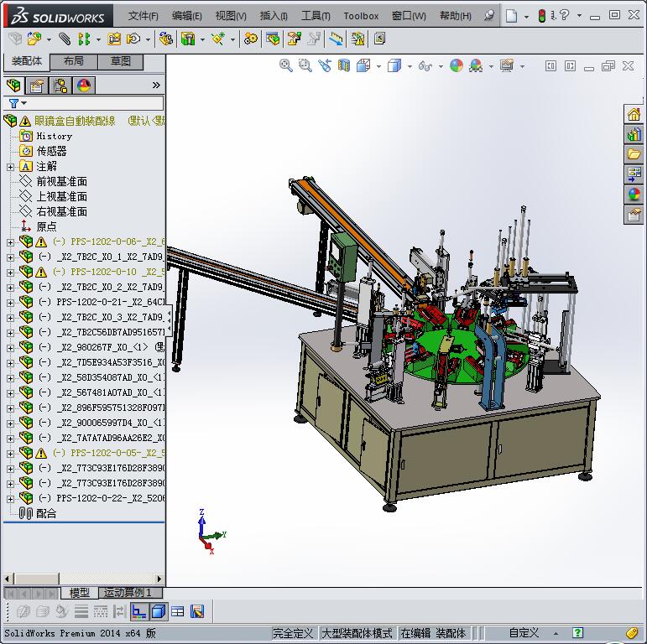Switch to the DisplayManager tab icon
Screen dimensions: 647x644
[x=84, y=86]
